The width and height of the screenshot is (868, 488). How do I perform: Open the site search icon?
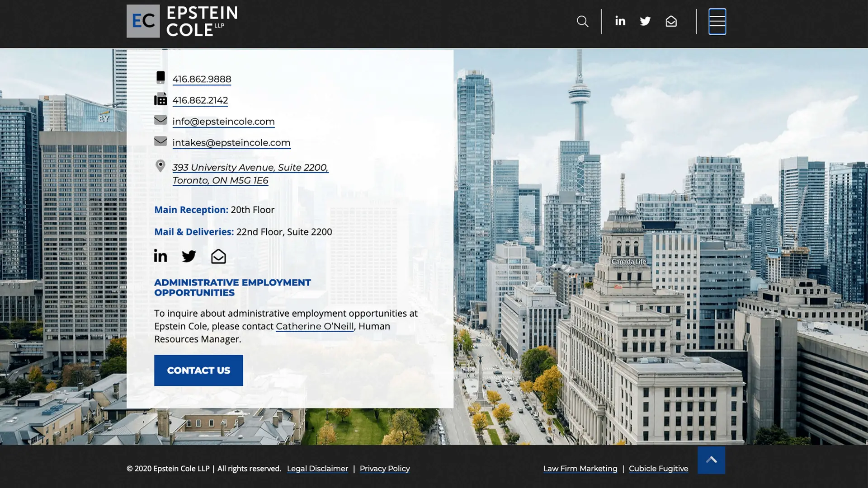(x=582, y=21)
